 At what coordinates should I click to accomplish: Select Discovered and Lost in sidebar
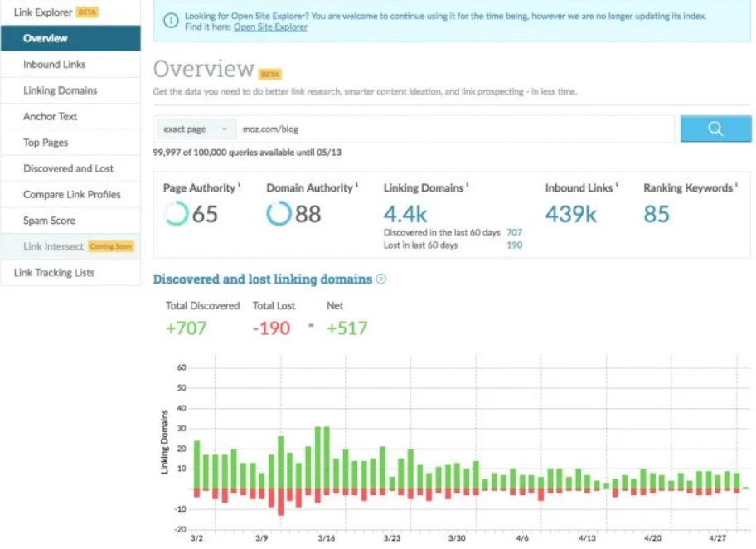pyautogui.click(x=71, y=168)
